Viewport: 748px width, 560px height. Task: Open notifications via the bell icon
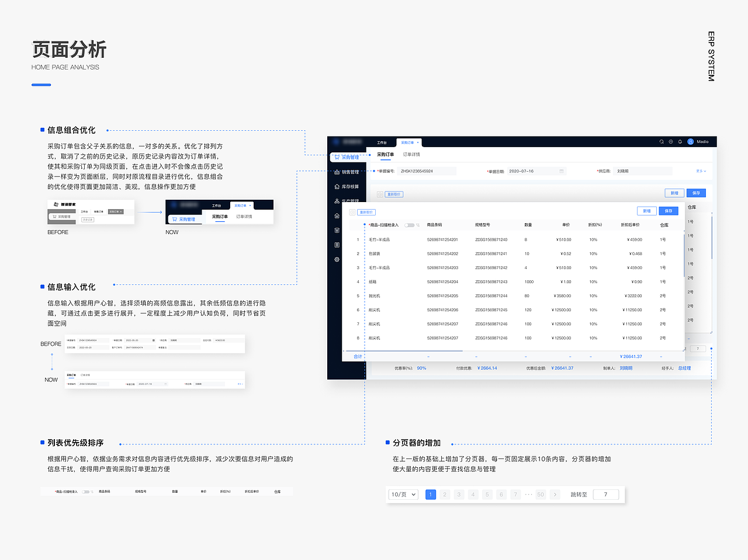pyautogui.click(x=680, y=141)
